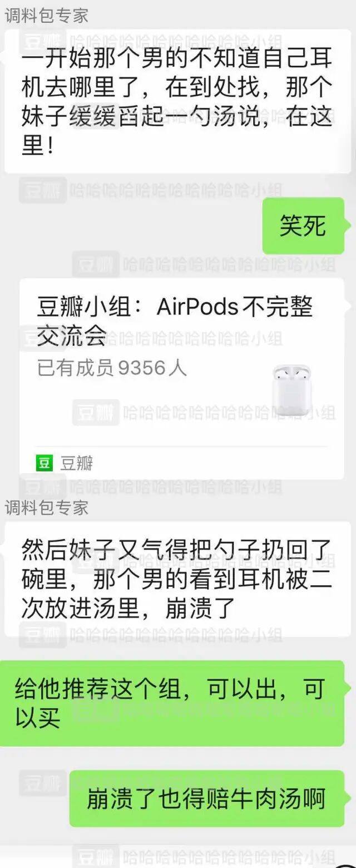Tap the 崩溃了也得赔牛肉汤啊 message bubble
This screenshot has height=868, width=356.
click(x=207, y=798)
